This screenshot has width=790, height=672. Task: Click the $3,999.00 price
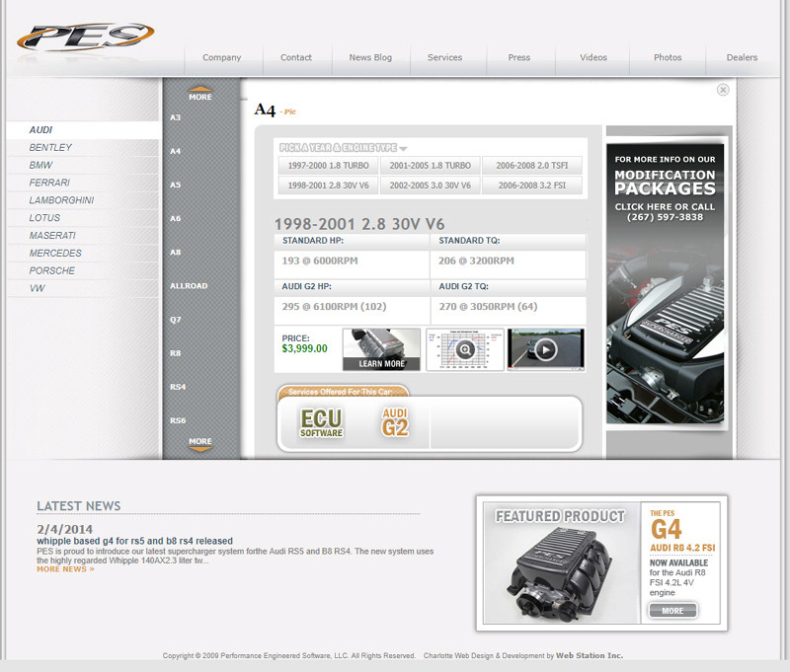304,348
